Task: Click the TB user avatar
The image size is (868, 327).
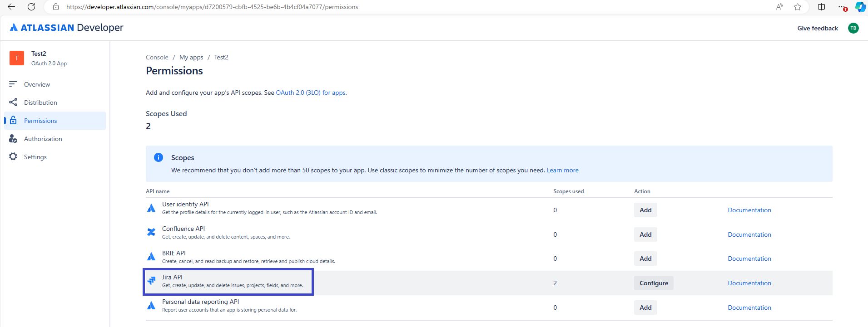Action: [x=853, y=28]
